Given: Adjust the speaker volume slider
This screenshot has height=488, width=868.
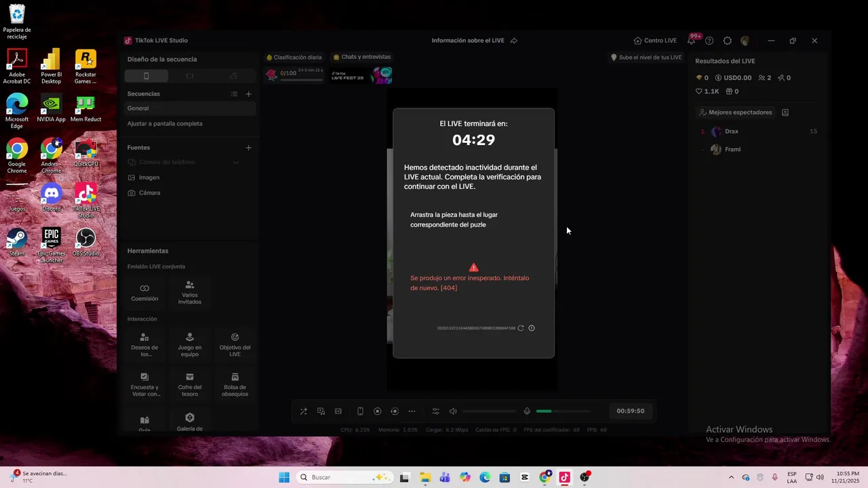Looking at the screenshot, I should [490, 411].
